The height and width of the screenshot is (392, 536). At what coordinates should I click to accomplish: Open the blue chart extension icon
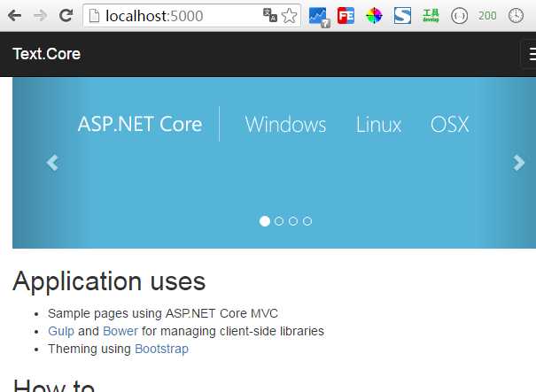(x=319, y=17)
